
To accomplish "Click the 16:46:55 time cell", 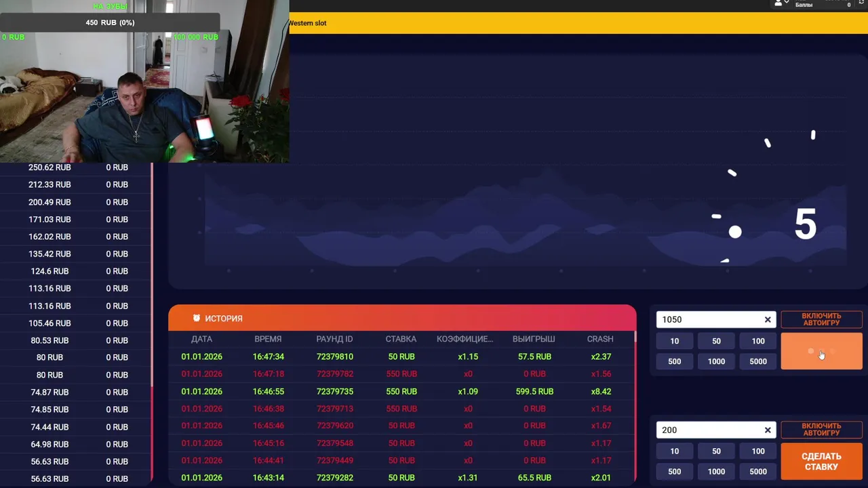I will (x=268, y=392).
